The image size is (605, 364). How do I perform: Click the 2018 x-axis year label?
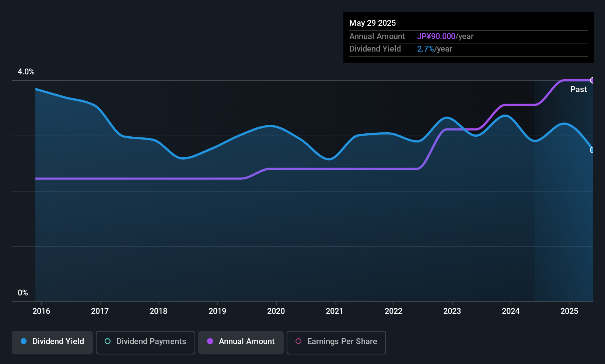pos(158,311)
